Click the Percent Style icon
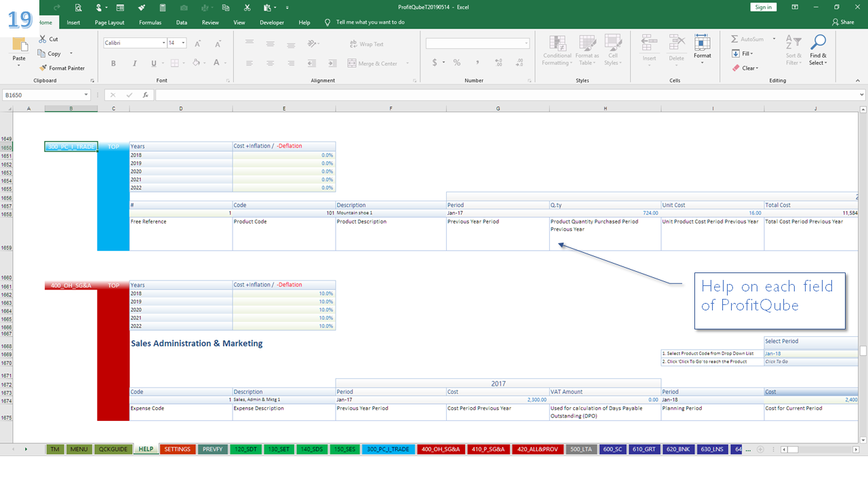Viewport: 868px width, 488px height. [457, 62]
